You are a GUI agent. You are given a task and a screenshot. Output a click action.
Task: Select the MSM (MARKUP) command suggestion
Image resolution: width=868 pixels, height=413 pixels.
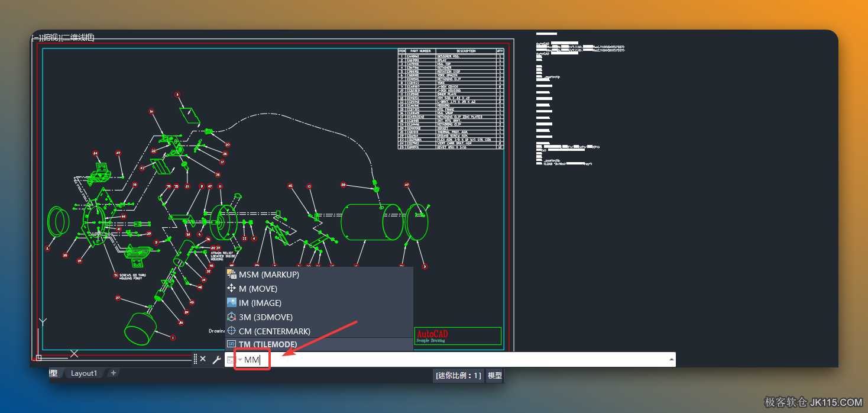coord(319,275)
